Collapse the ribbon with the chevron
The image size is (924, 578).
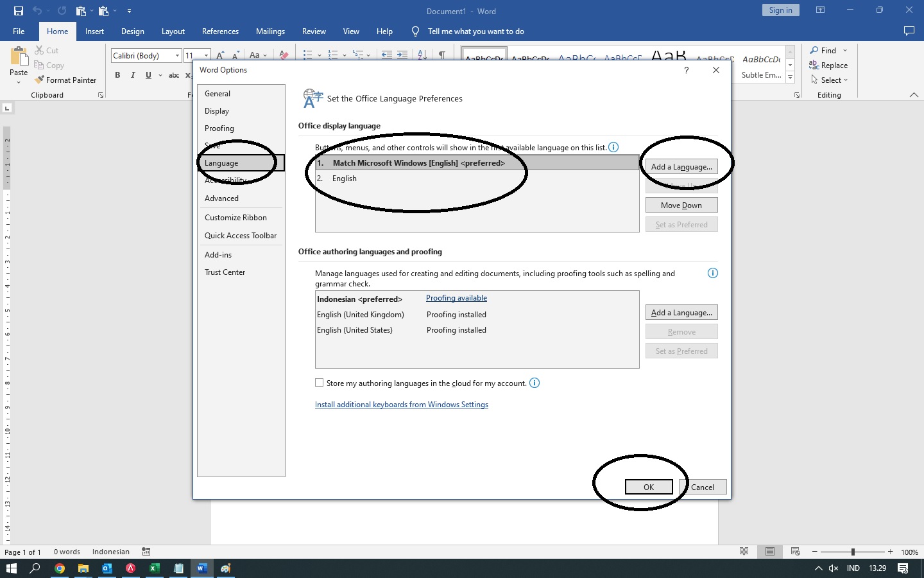coord(914,95)
